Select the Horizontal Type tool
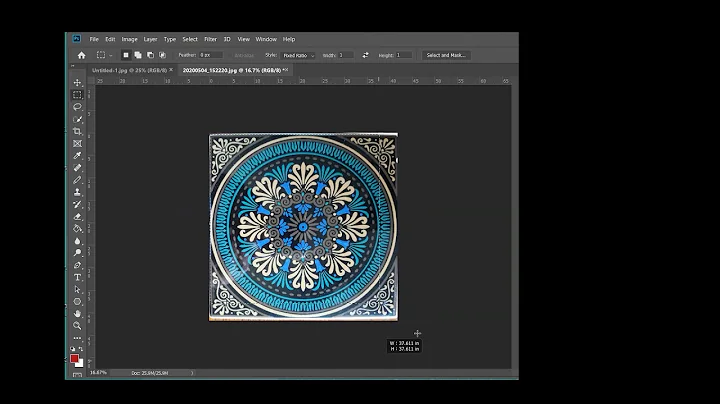720x404 pixels. point(77,277)
